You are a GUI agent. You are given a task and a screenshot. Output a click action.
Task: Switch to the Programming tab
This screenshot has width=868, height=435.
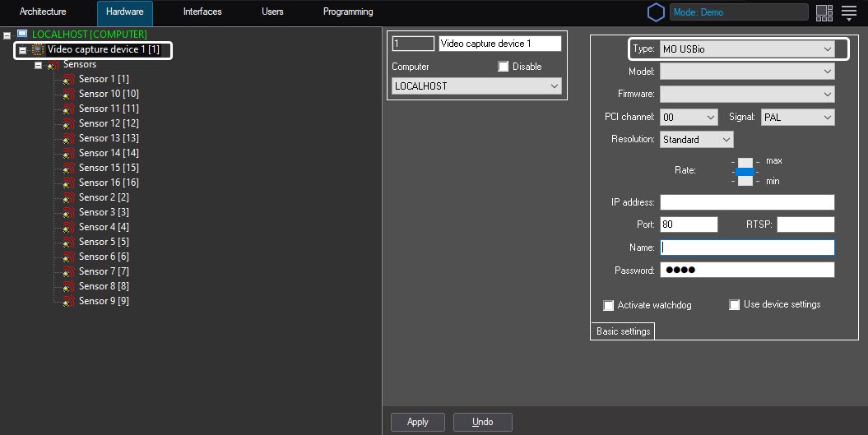(348, 12)
